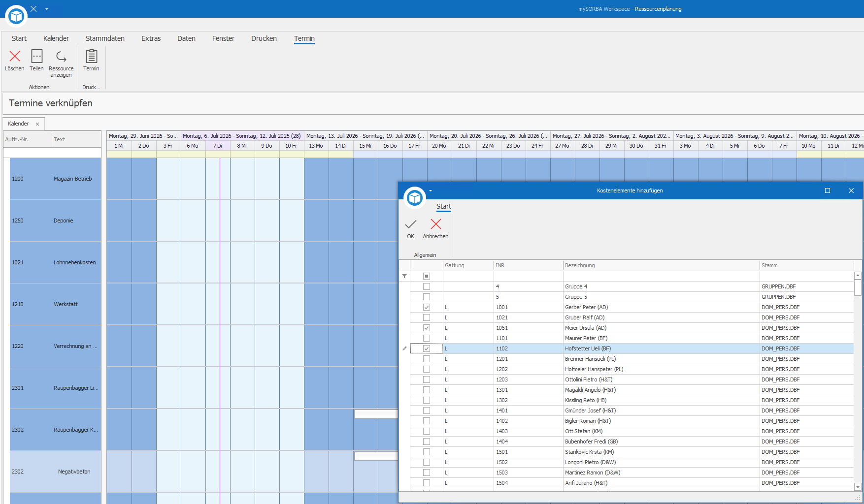Check Brenner Hansueli (PL) checkbox
Image resolution: width=864 pixels, height=504 pixels.
pyautogui.click(x=427, y=359)
